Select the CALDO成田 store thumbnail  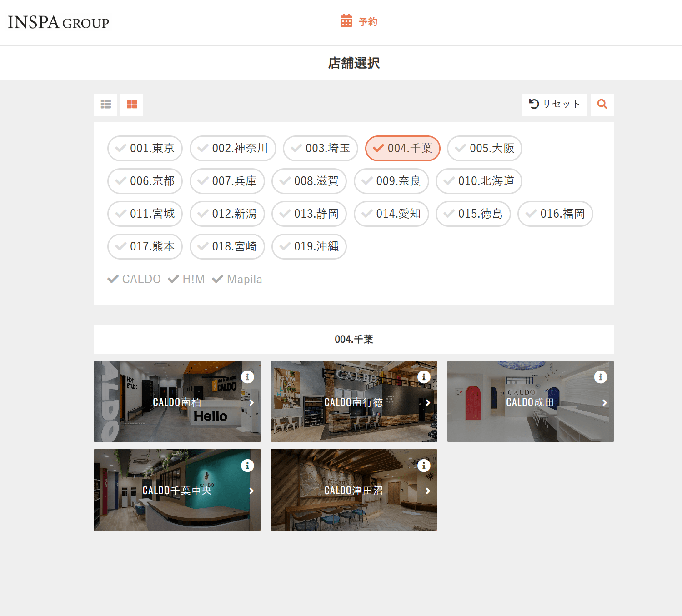click(531, 401)
